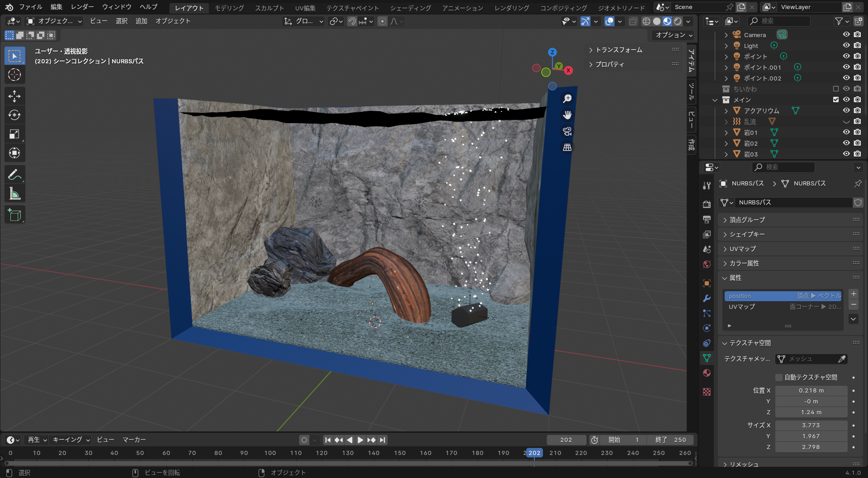Toggle snapping magnet in header
Image resolution: width=868 pixels, height=478 pixels.
click(x=352, y=21)
